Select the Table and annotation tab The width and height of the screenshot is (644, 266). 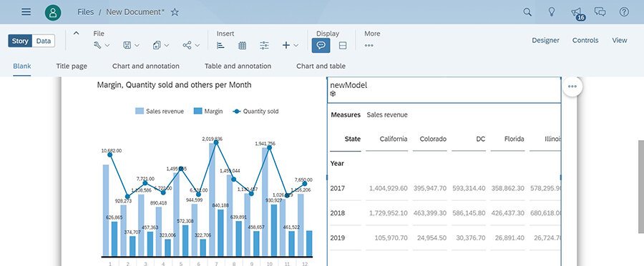point(238,66)
